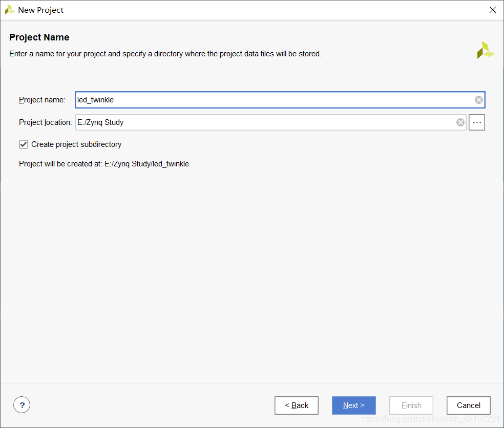Cancel the New Project wizard

(x=468, y=405)
